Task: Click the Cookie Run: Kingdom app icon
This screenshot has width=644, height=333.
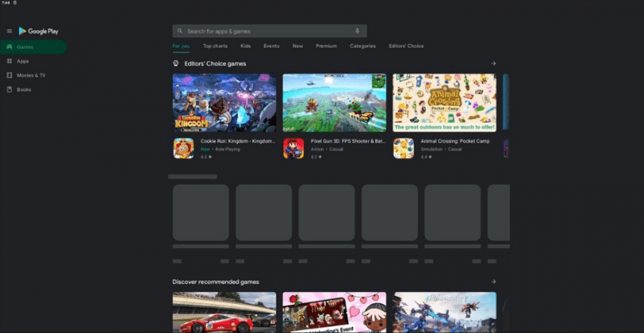Action: click(183, 149)
